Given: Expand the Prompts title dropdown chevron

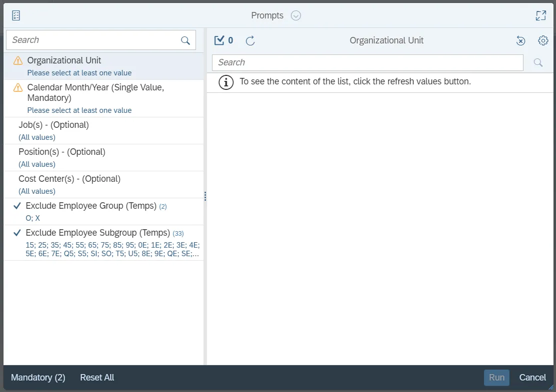Looking at the screenshot, I should [x=296, y=15].
